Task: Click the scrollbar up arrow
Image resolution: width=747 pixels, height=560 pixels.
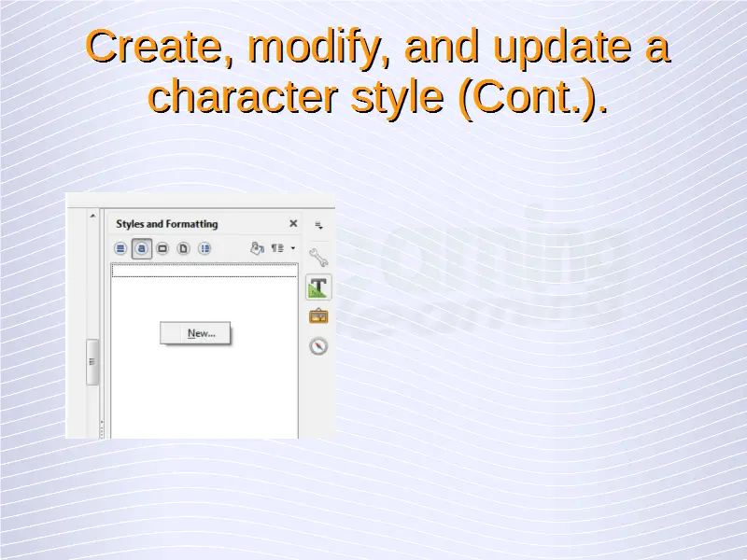Action: point(92,216)
